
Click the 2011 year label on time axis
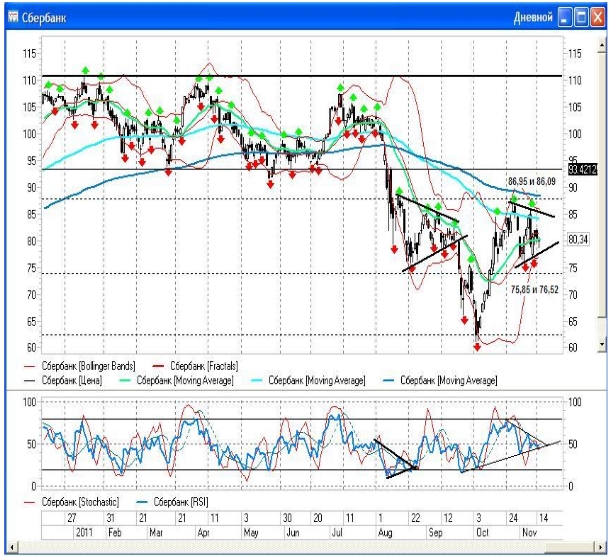(84, 532)
